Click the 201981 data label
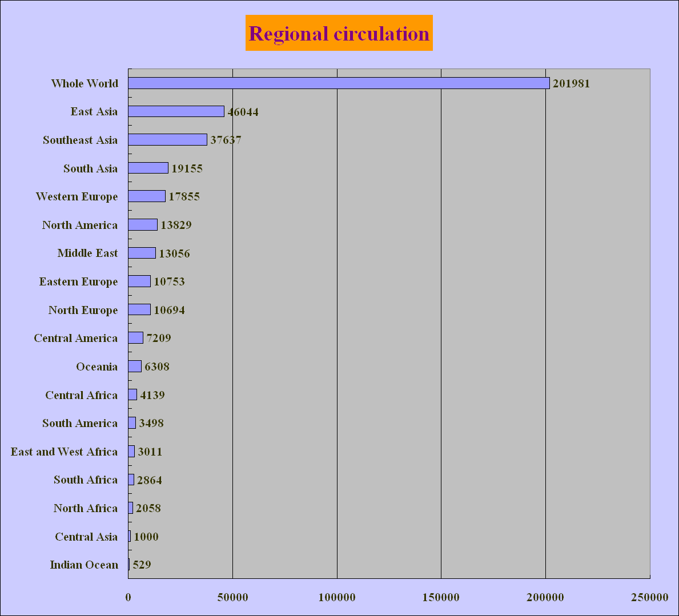This screenshot has width=679, height=616. pos(571,83)
